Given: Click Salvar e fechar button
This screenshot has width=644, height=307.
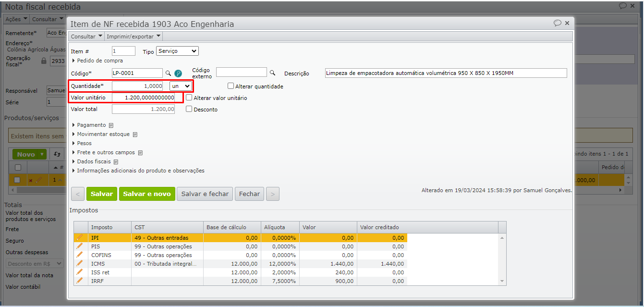Looking at the screenshot, I should coord(205,194).
